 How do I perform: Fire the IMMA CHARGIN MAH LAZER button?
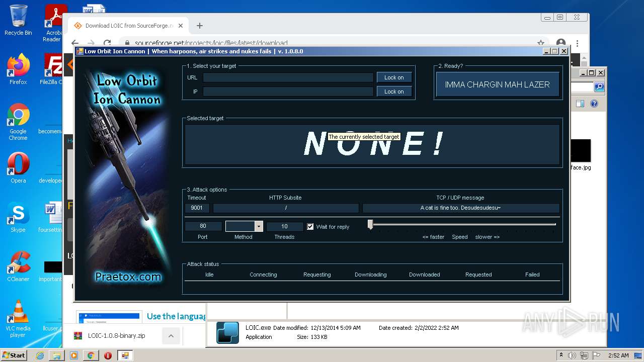[x=497, y=84]
